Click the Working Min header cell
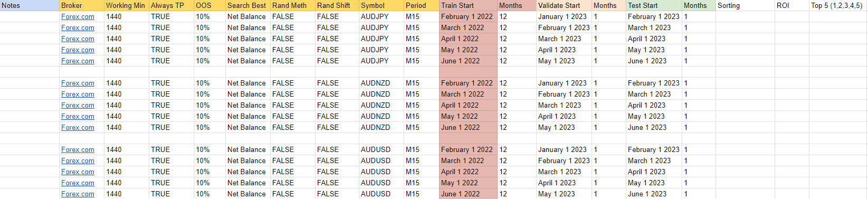 point(127,5)
